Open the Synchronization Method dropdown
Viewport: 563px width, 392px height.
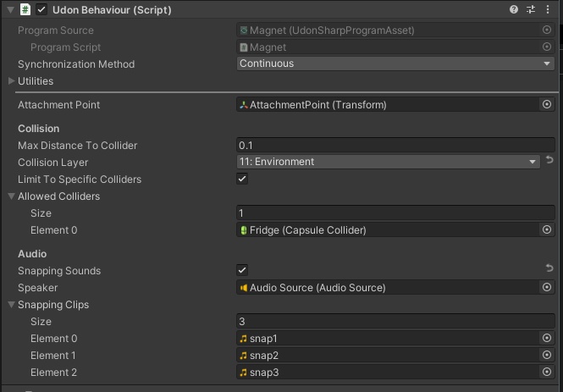[x=395, y=63]
